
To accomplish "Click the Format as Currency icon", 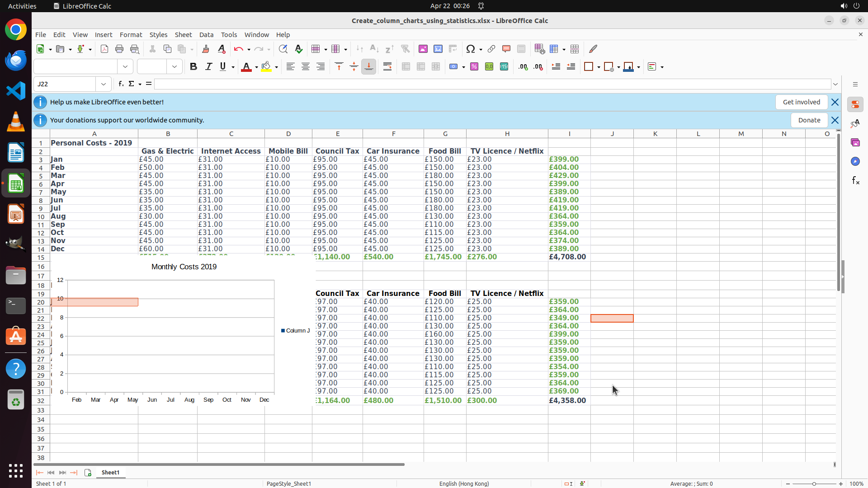I will 453,67.
